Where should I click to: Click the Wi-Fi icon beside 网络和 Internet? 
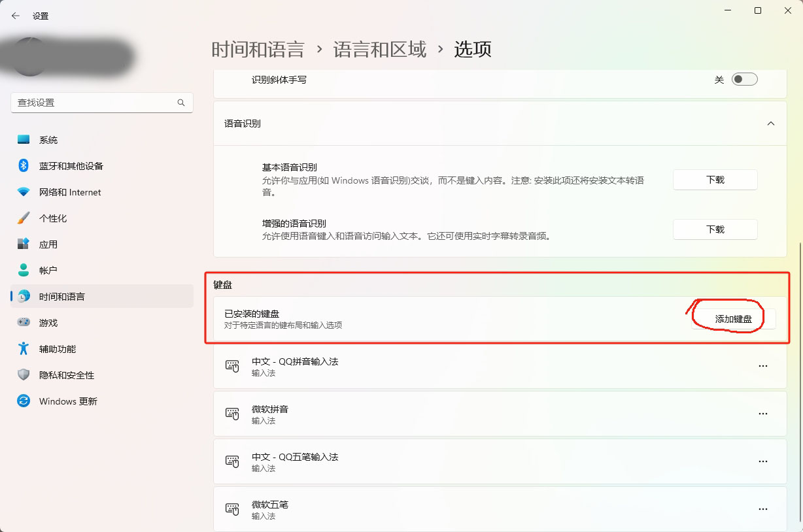pyautogui.click(x=24, y=192)
